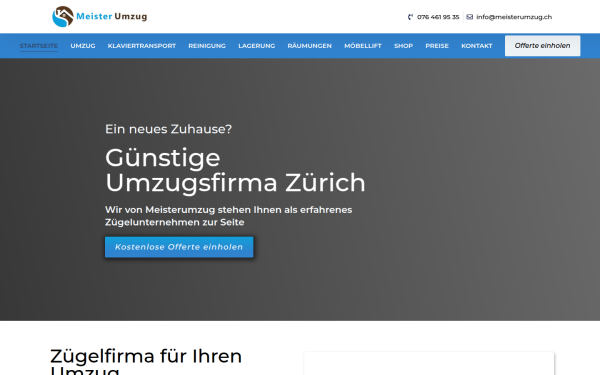Viewport: 600px width, 375px height.
Task: Visit the Shop menu item
Action: pyautogui.click(x=403, y=46)
